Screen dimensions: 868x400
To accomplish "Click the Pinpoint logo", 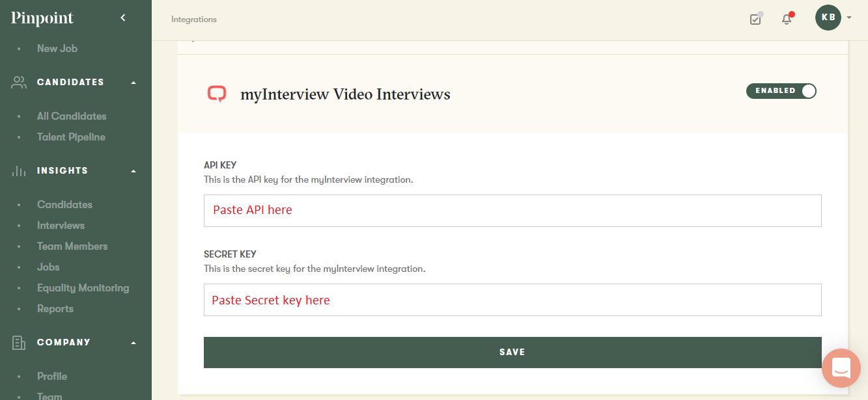I will click(42, 18).
